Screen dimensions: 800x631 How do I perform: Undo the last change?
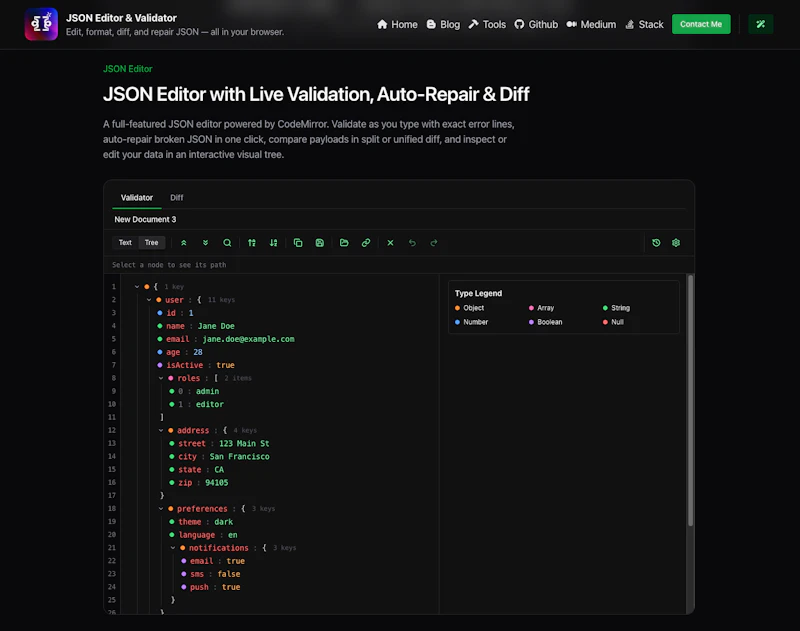point(412,243)
